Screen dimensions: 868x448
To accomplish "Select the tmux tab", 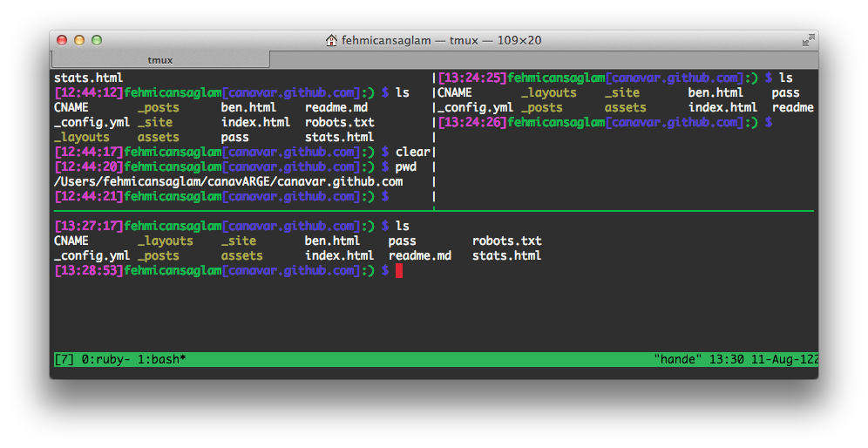I will 160,60.
